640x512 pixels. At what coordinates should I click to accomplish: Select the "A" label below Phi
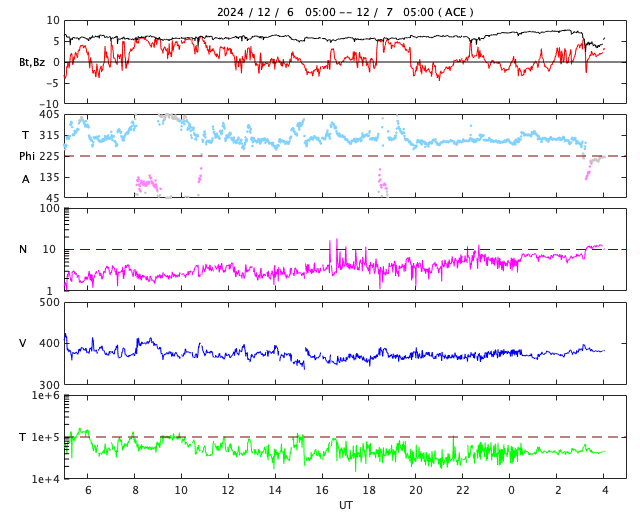tap(26, 179)
